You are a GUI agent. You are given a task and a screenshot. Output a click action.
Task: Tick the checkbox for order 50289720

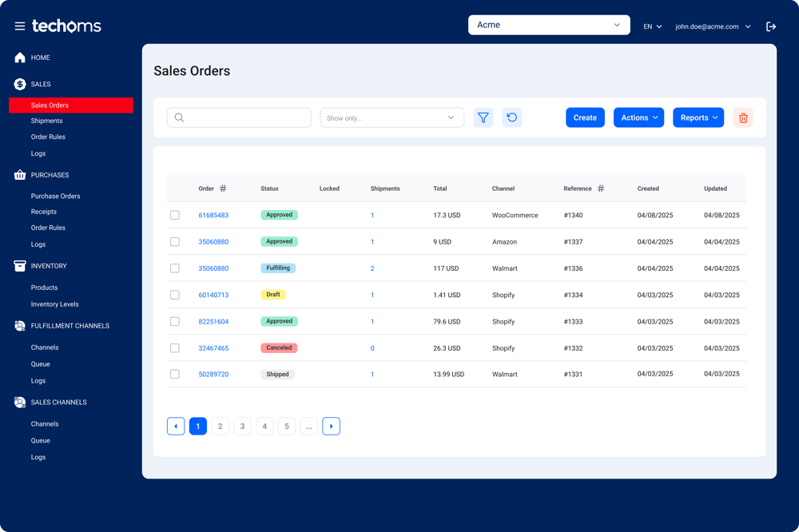tap(175, 374)
